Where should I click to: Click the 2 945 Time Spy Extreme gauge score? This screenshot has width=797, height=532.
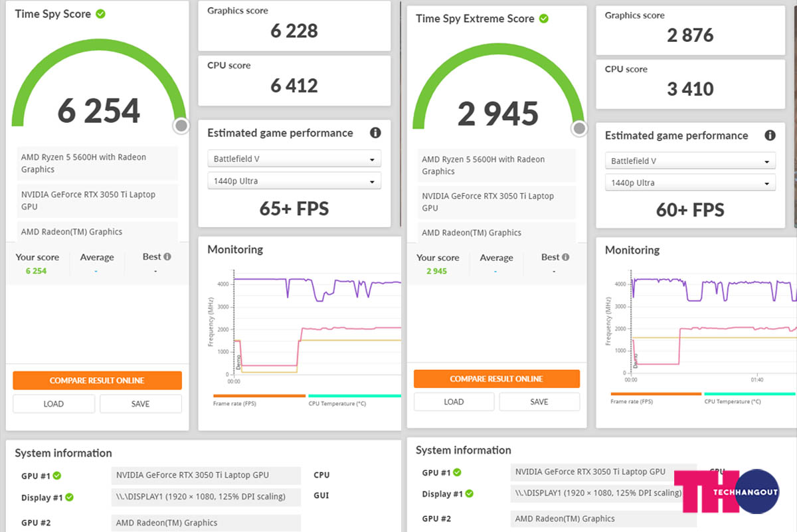point(498,114)
